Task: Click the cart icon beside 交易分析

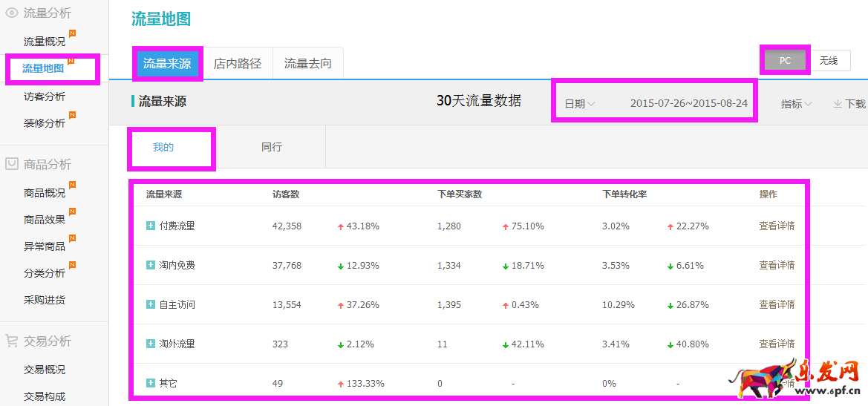Action: tap(12, 341)
